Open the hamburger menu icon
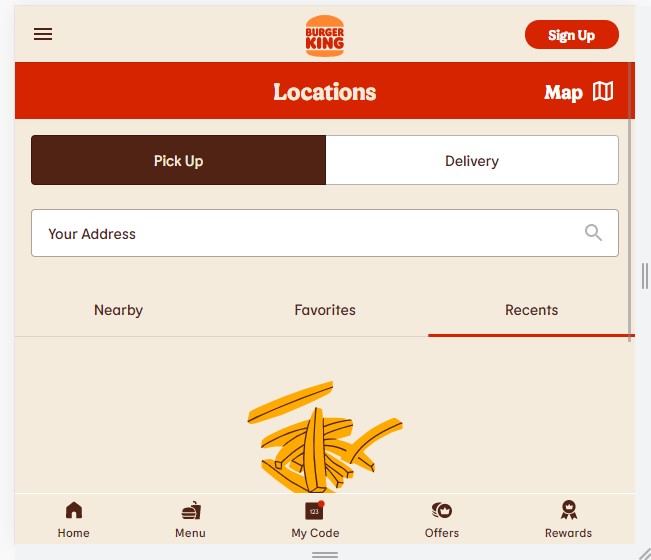This screenshot has height=560, width=651. (43, 34)
